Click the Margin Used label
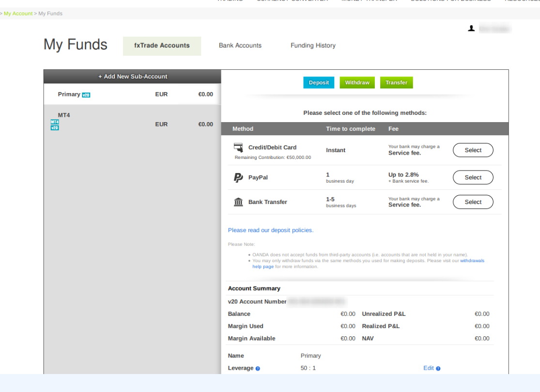 tap(246, 326)
